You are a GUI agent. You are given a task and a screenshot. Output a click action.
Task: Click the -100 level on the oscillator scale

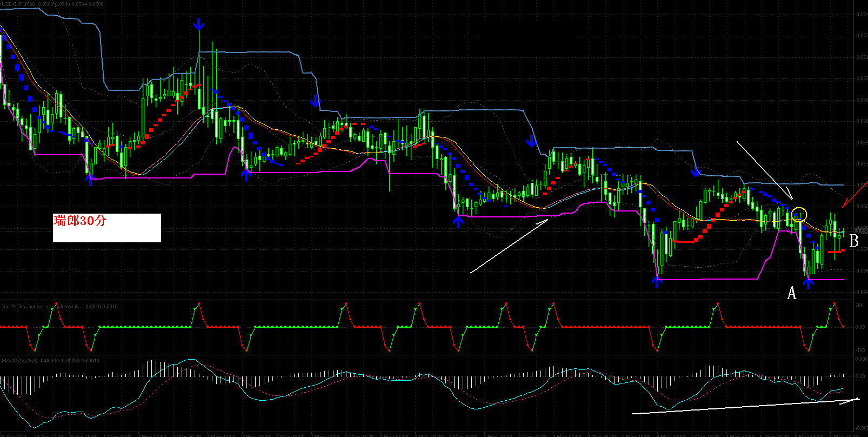[x=859, y=350]
